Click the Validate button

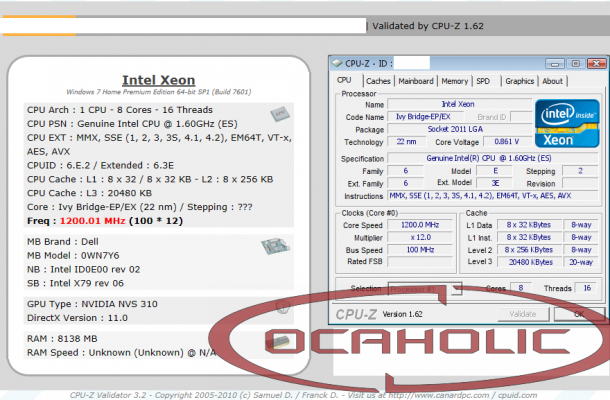(x=524, y=314)
